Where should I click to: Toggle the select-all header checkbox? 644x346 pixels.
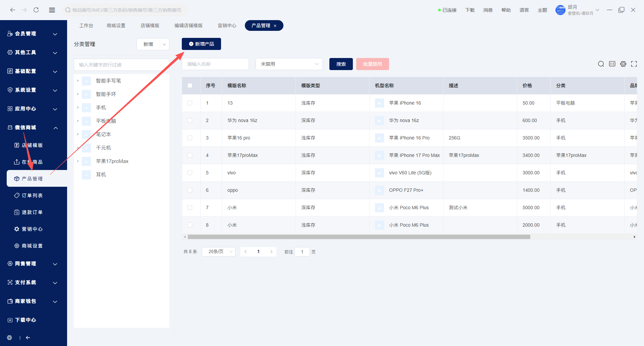190,85
